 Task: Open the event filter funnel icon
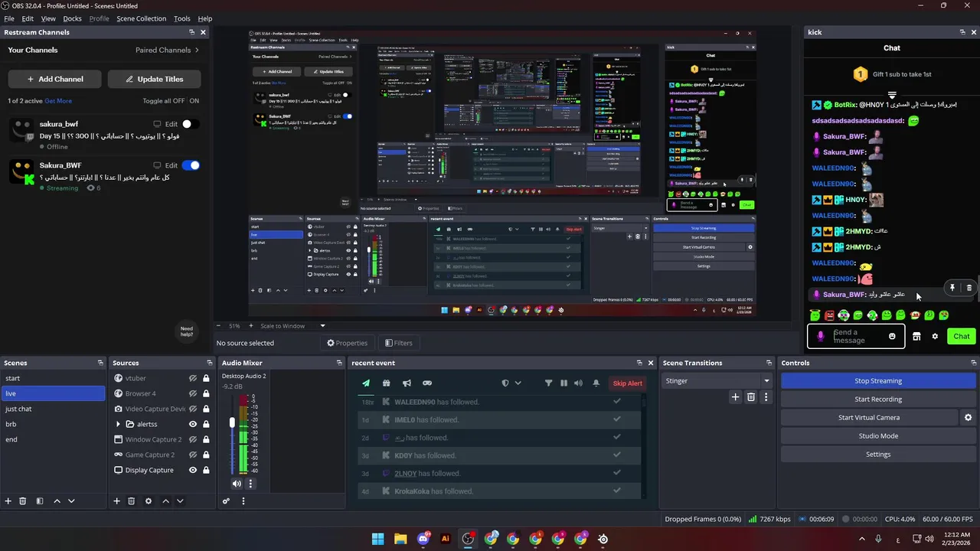[x=548, y=383]
